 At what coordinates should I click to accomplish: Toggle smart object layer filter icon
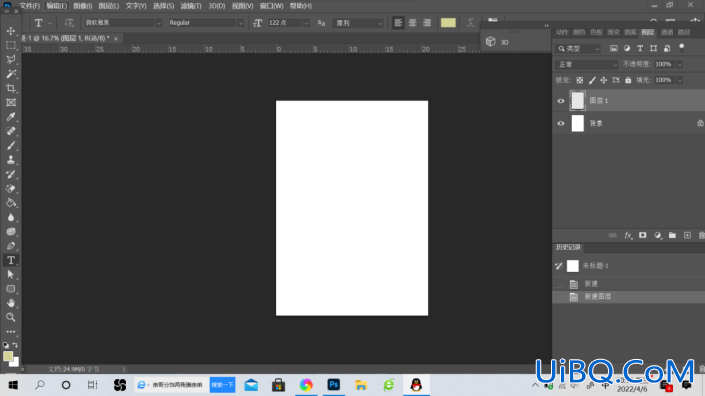tap(667, 49)
